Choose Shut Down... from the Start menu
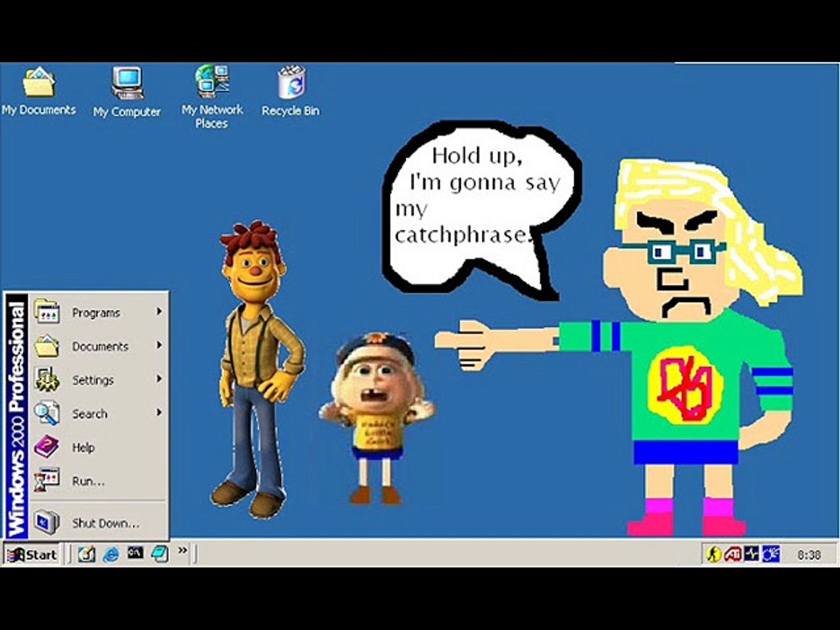Screen dimensions: 840x630 99,523
